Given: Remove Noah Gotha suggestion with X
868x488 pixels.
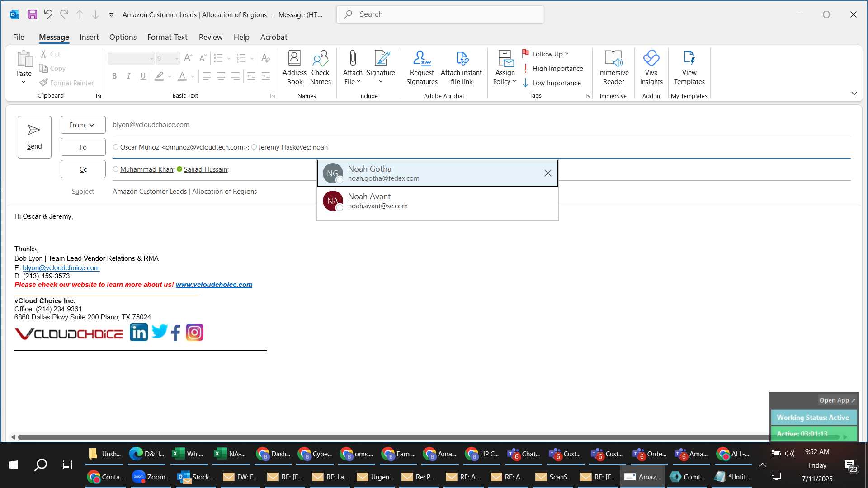Looking at the screenshot, I should click(547, 173).
